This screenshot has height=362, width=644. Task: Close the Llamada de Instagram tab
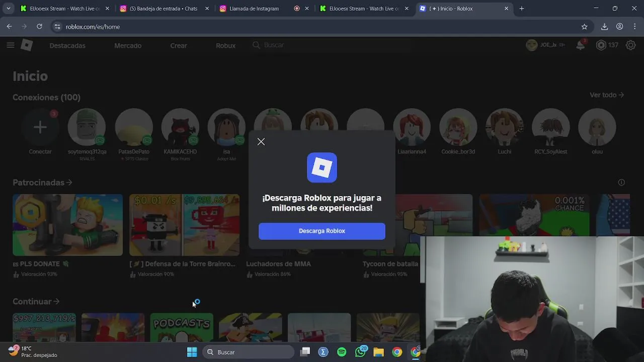coord(306,9)
